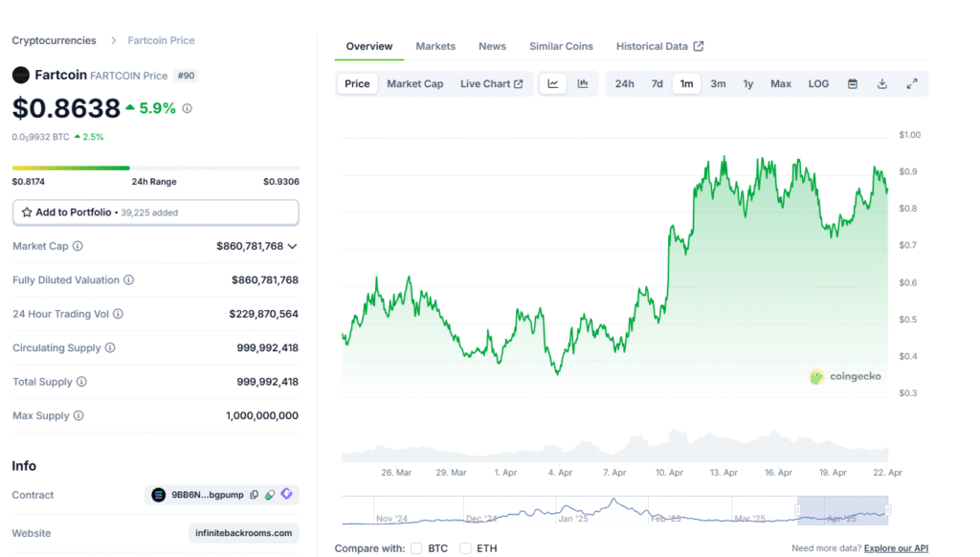Click the highlighted navigator selection window
The image size is (980, 557).
[x=842, y=510]
